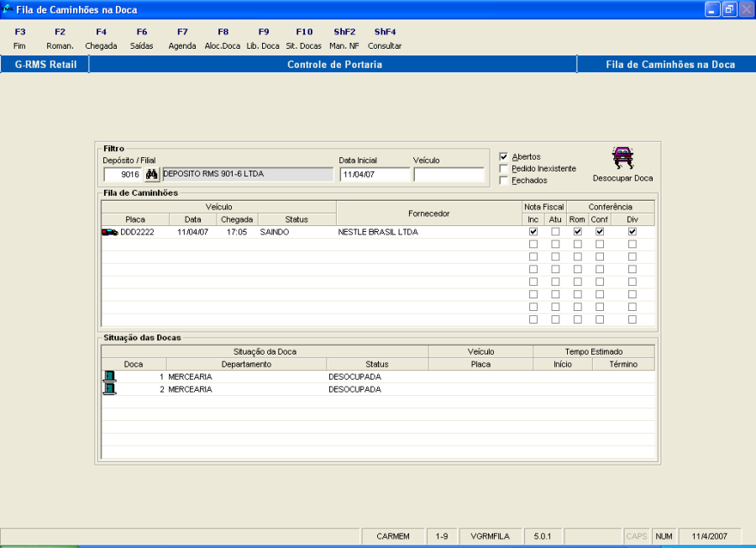Screen dimensions: 756x548
Task: Enable the Fechados filter checkbox
Action: (504, 181)
